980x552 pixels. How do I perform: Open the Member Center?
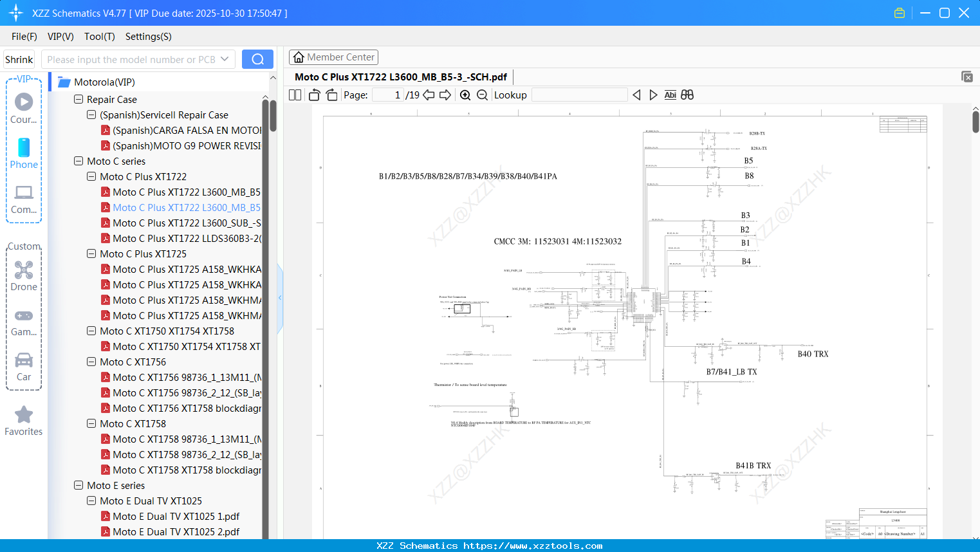pyautogui.click(x=333, y=57)
